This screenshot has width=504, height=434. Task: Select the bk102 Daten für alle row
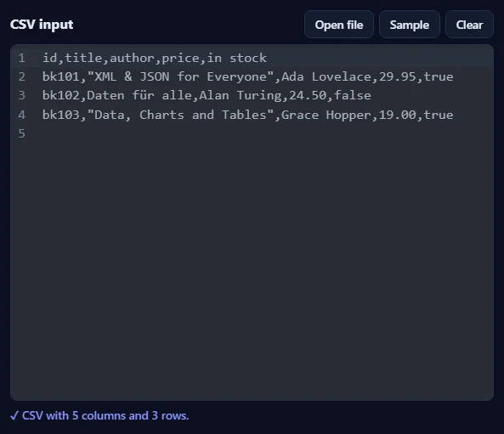(207, 95)
